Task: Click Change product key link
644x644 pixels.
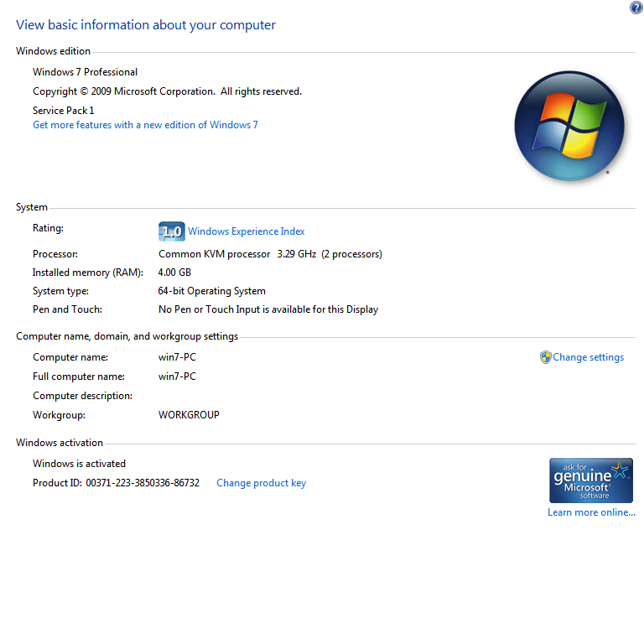Action: (x=262, y=483)
